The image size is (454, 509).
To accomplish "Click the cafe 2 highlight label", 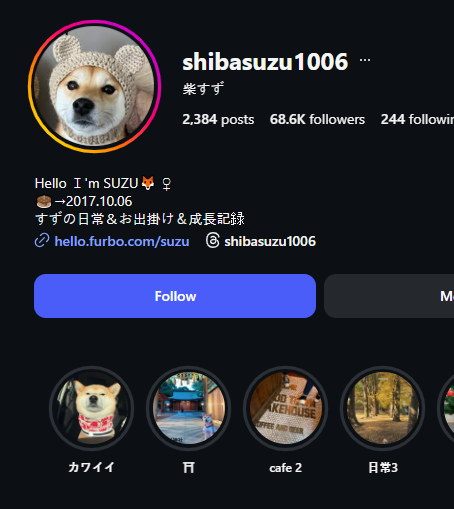I will [x=286, y=468].
